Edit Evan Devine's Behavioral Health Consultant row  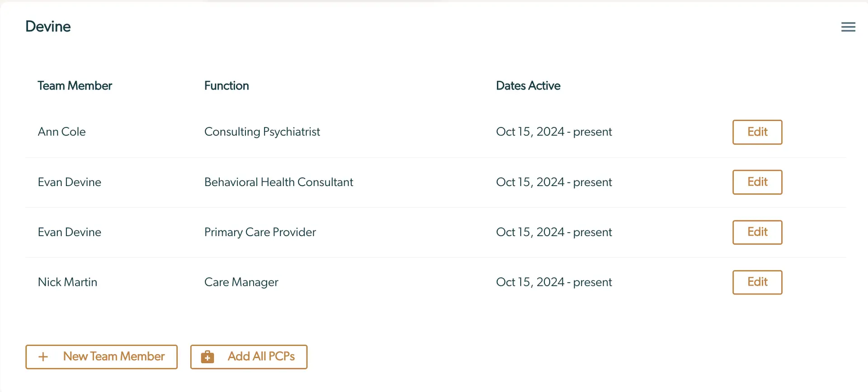point(757,182)
